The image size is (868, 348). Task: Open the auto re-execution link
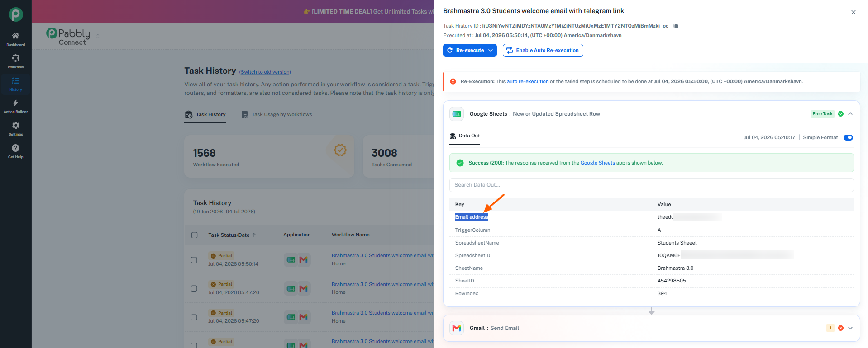click(x=527, y=81)
